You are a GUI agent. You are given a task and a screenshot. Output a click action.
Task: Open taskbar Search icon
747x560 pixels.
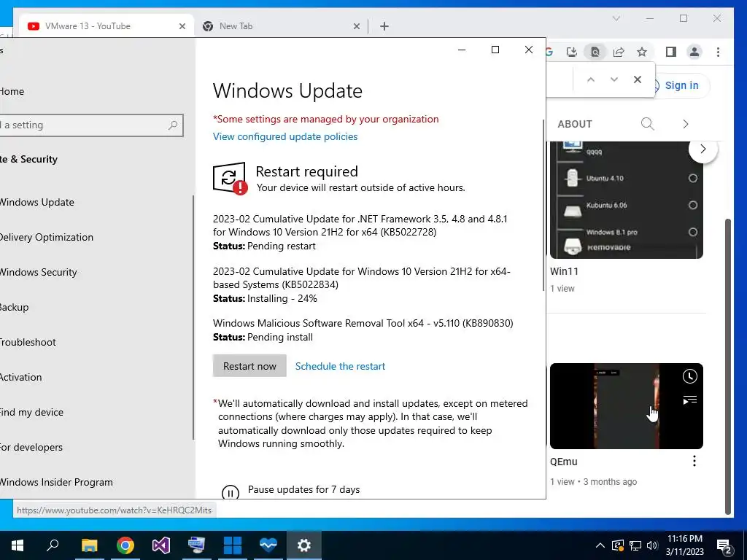(53, 545)
